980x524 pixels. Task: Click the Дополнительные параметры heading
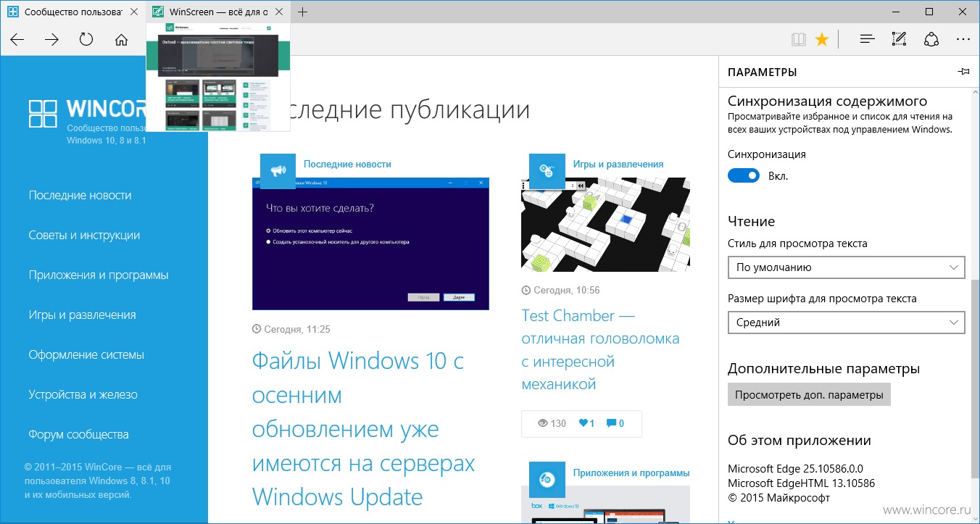pyautogui.click(x=824, y=368)
